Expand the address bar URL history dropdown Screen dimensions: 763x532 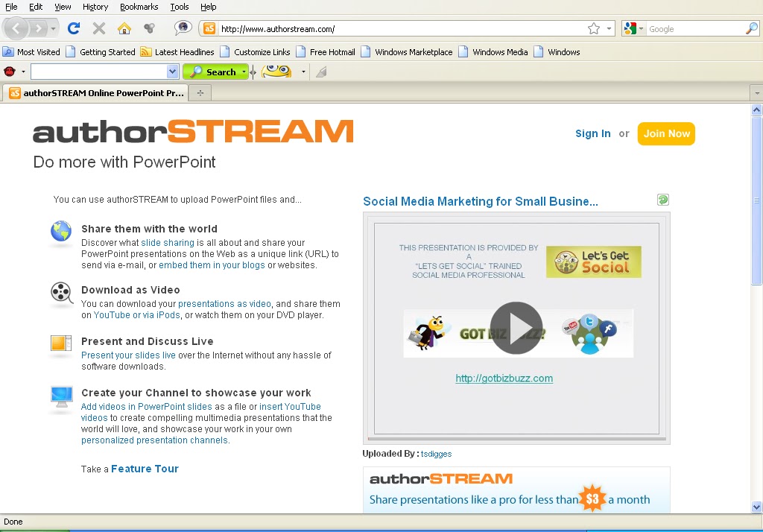[x=609, y=29]
